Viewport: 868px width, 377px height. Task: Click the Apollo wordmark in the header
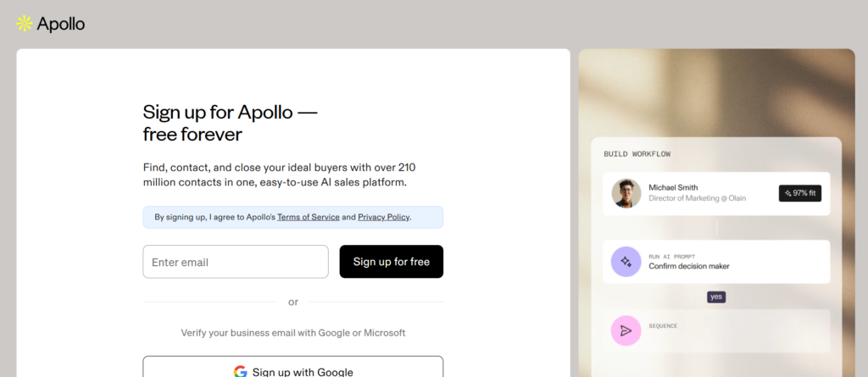point(61,24)
